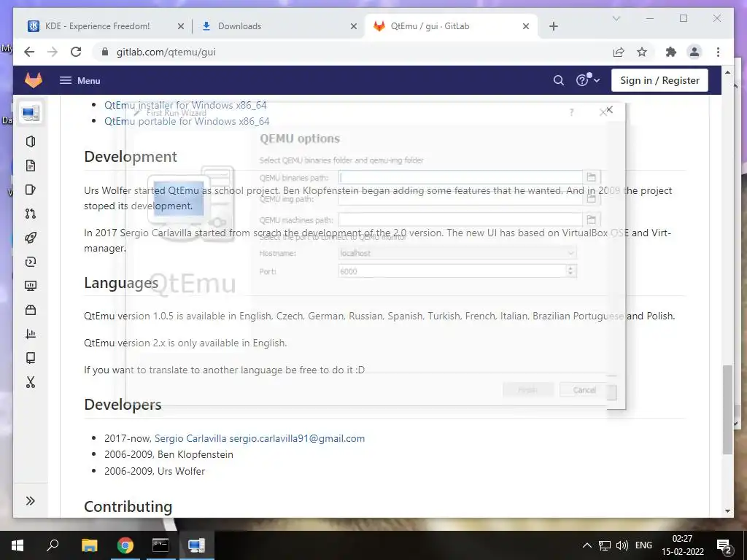Viewport: 747px width, 560px height.
Task: Open the Monitor icon in the sidebar
Action: tap(31, 286)
